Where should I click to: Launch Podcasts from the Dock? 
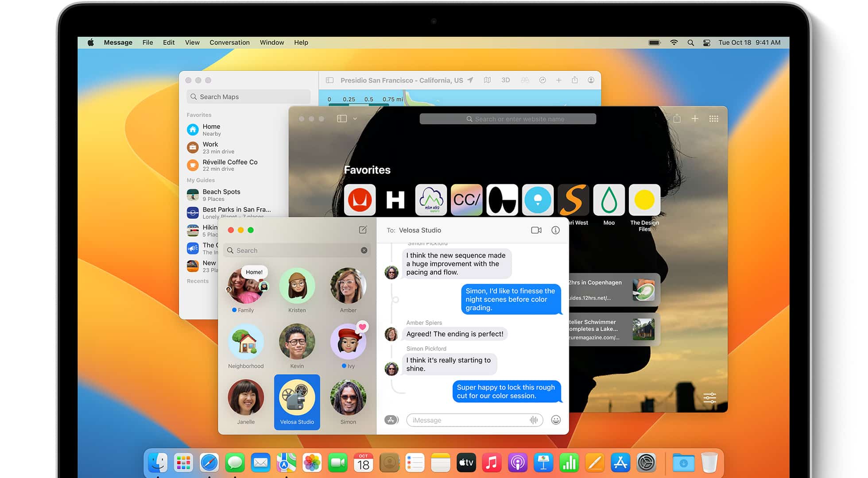pyautogui.click(x=517, y=462)
